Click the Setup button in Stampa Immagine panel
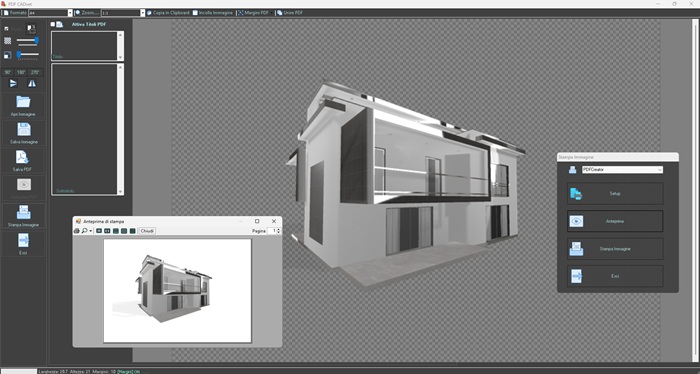Image resolution: width=700 pixels, height=374 pixels. click(615, 194)
